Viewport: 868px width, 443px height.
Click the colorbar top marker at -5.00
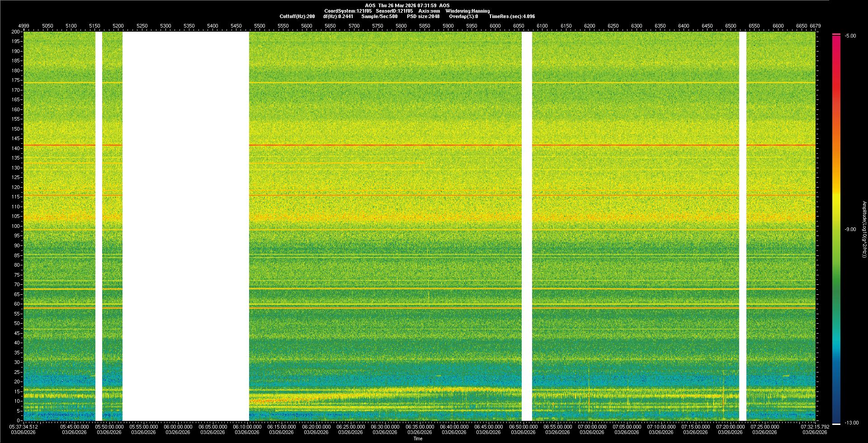(x=836, y=34)
